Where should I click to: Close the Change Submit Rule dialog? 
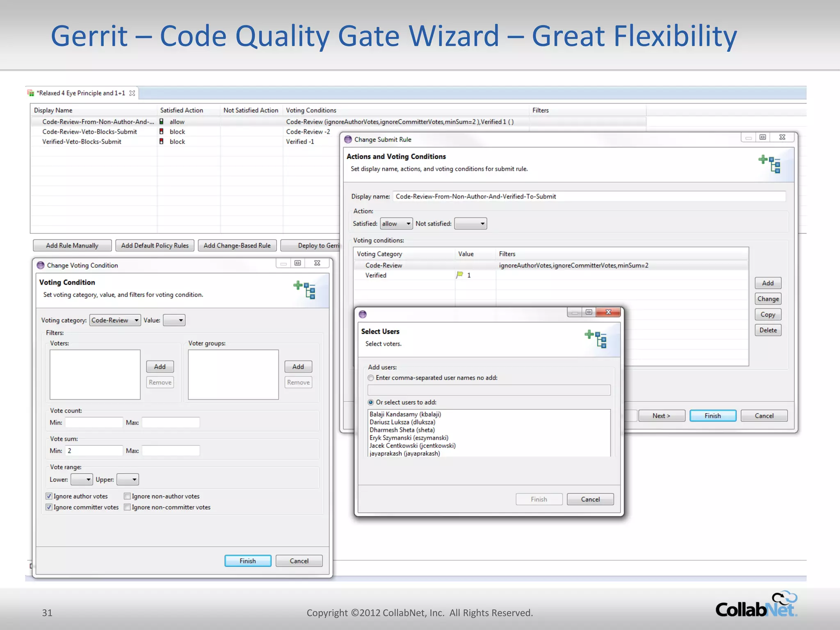pos(782,137)
